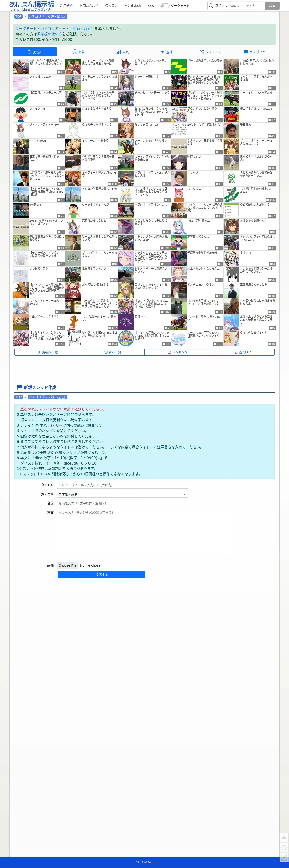Switch to the シャッフル tab
289x868 pixels.
pos(210,52)
